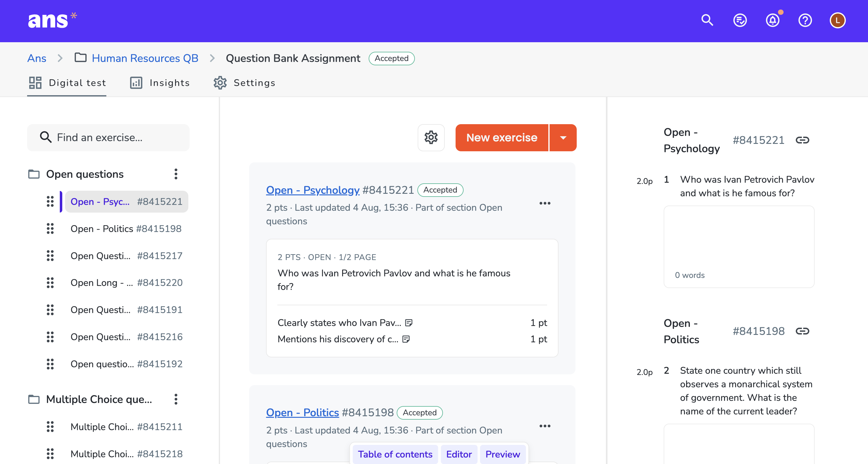Image resolution: width=868 pixels, height=464 pixels.
Task: Open note icon beside Clearly states criterion
Action: coord(409,323)
